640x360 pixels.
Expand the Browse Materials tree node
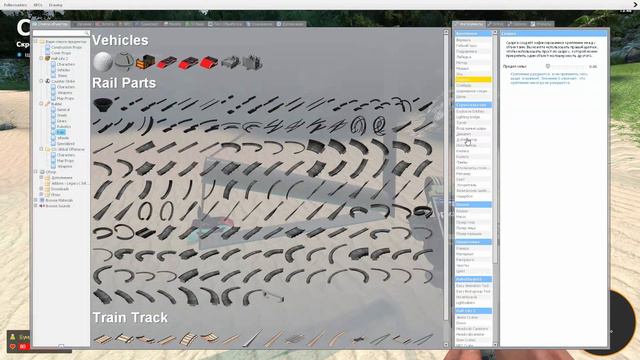point(36,200)
